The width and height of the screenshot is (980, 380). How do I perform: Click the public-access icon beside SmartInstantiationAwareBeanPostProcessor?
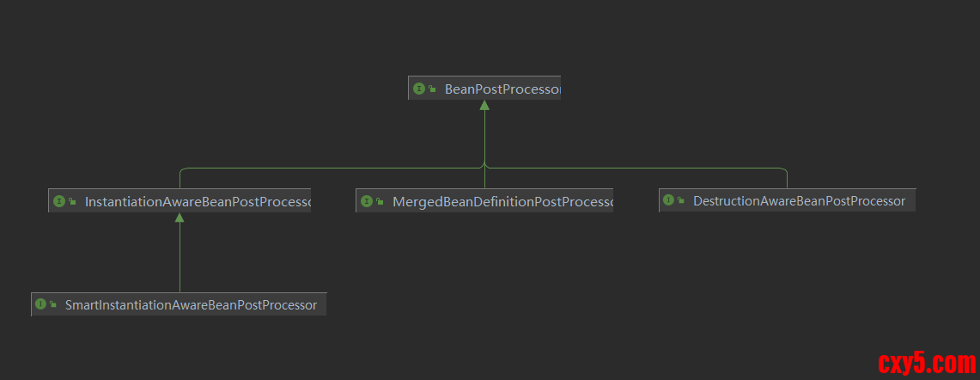tap(53, 304)
